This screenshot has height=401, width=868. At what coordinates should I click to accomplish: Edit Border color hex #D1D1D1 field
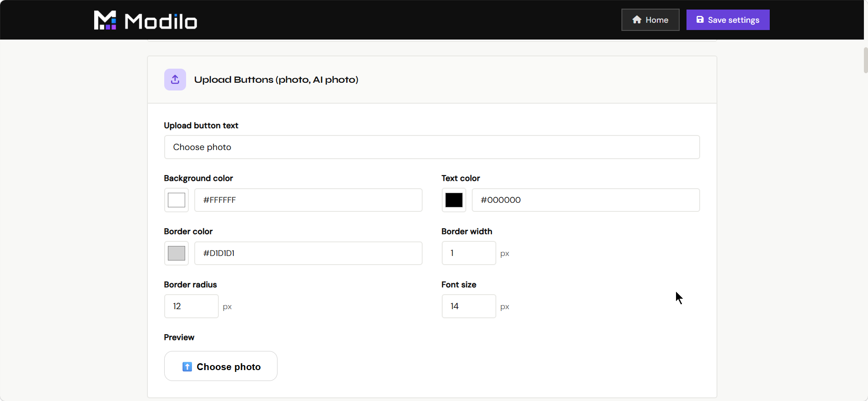point(308,253)
